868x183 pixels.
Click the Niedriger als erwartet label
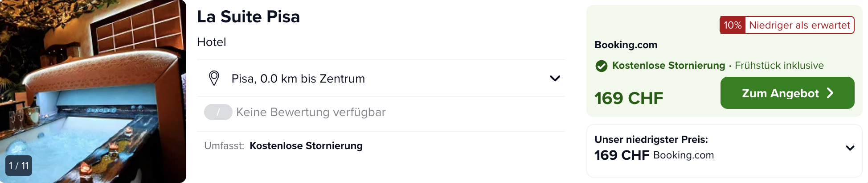click(799, 25)
